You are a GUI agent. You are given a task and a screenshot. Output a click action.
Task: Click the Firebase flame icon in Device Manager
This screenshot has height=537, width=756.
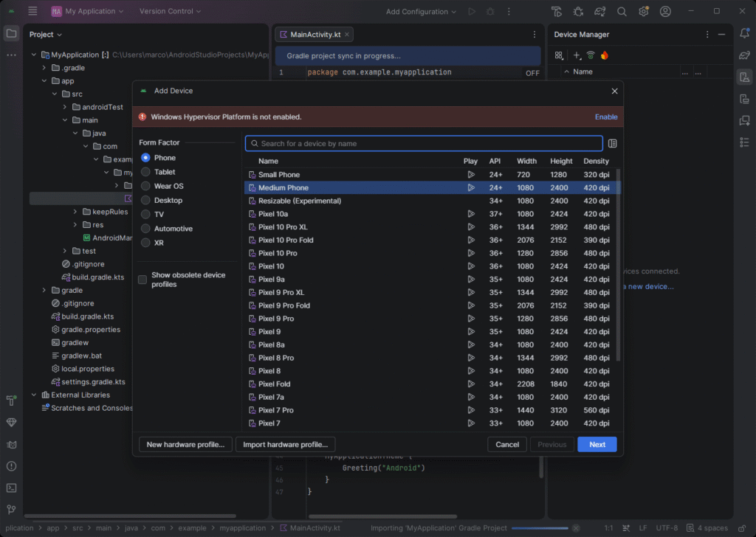[x=604, y=55]
